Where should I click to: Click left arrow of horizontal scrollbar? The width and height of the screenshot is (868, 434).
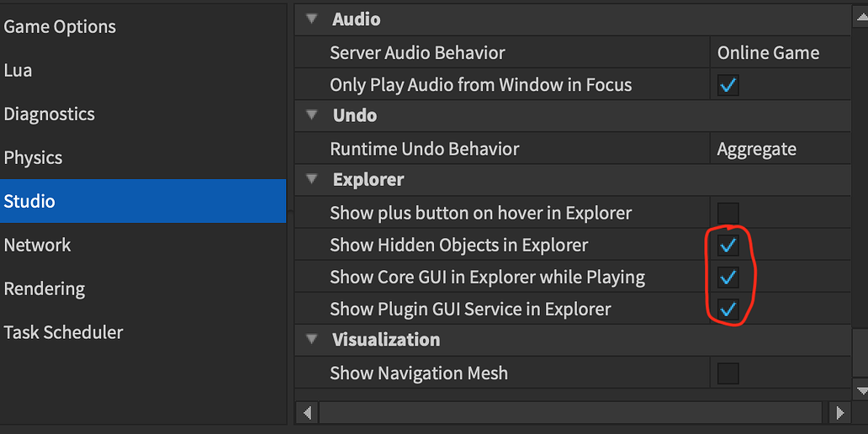pyautogui.click(x=307, y=412)
